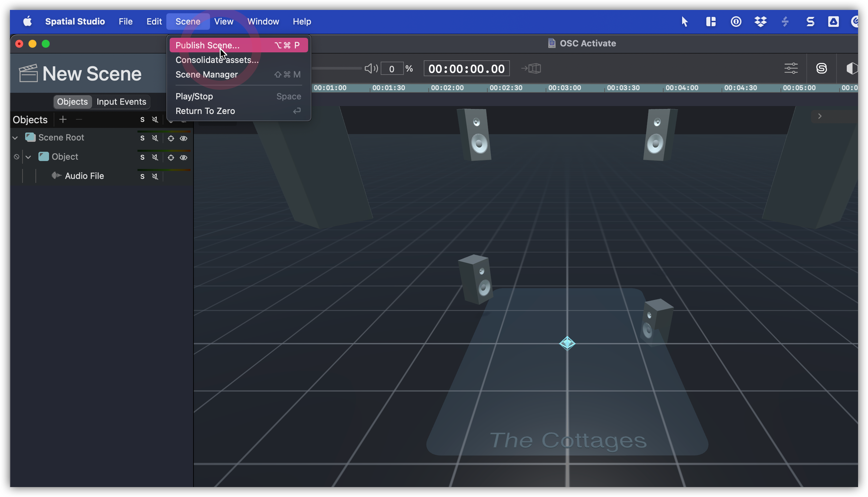This screenshot has width=868, height=497.
Task: Jump to 00:03:30 on timeline ruler
Action: point(623,88)
